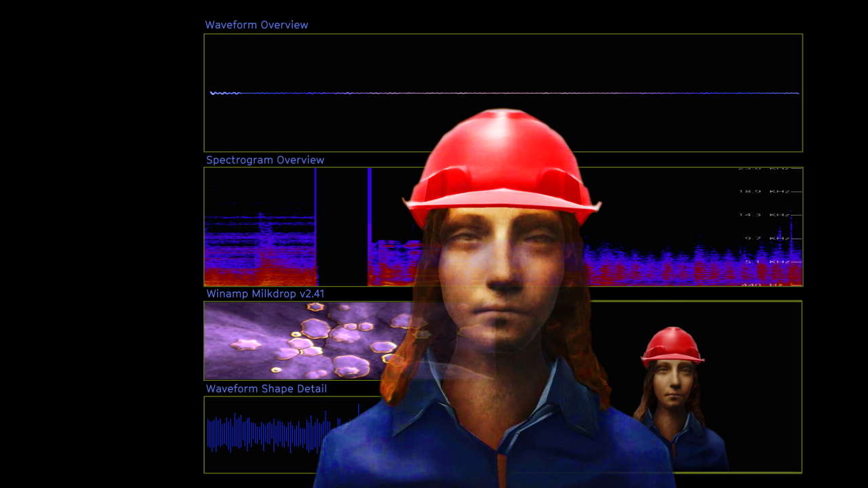
Task: Click the tall blue spike in spectrogram
Action: point(370,203)
